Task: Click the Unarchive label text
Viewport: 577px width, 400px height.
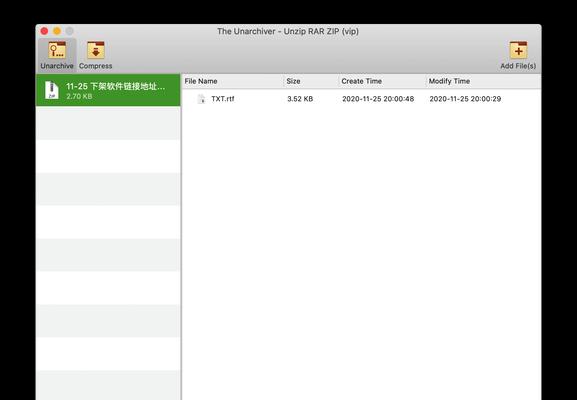Action: pos(57,66)
